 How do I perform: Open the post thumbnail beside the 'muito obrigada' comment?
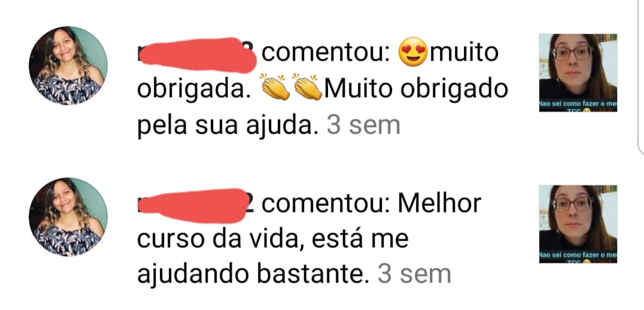[x=578, y=72]
